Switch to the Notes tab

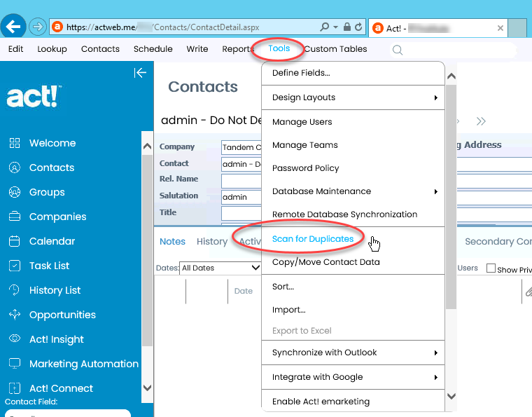pos(172,241)
